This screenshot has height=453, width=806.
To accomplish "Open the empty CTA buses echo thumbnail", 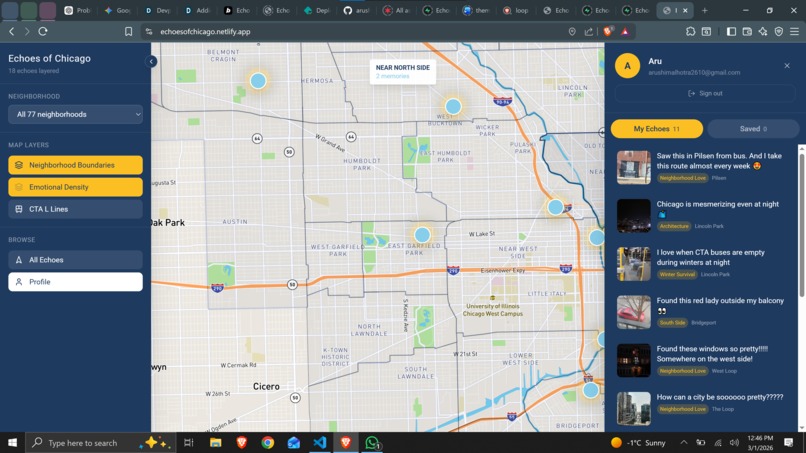I will click(633, 264).
